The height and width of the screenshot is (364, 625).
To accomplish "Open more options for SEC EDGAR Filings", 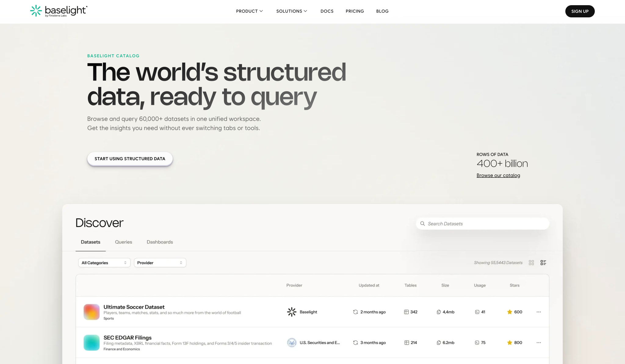I will pyautogui.click(x=539, y=343).
